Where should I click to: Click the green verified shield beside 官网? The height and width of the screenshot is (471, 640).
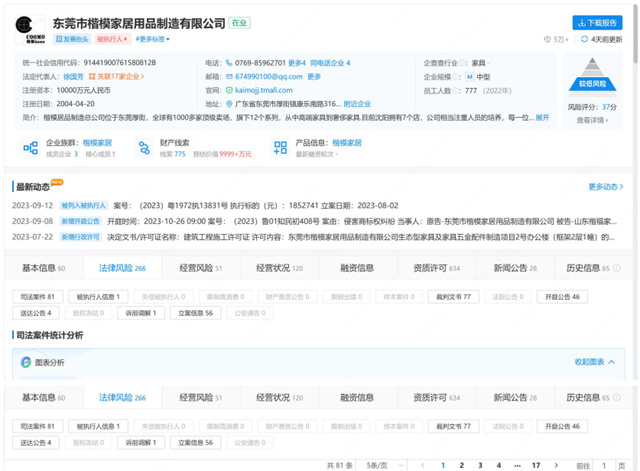pos(229,90)
